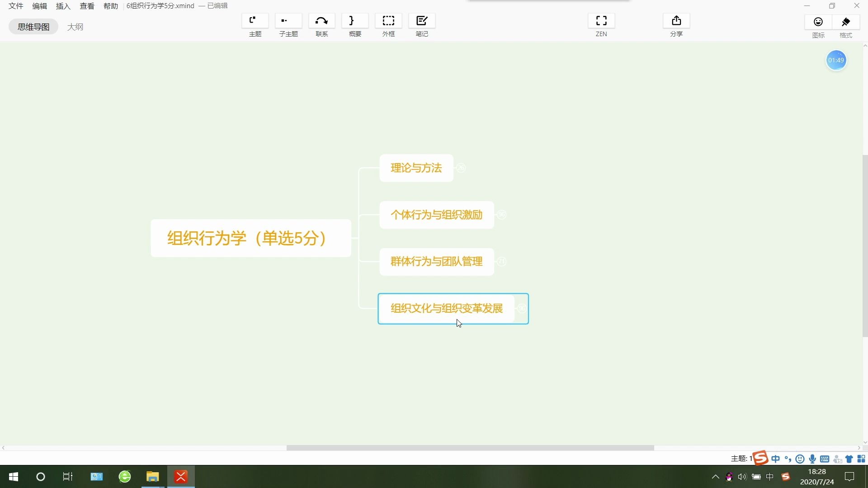The image size is (868, 488).
Task: Open Task View on the taskbar
Action: tap(68, 477)
